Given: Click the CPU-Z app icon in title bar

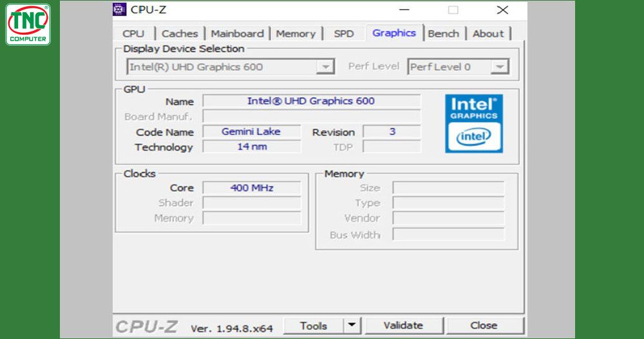Looking at the screenshot, I should (120, 10).
